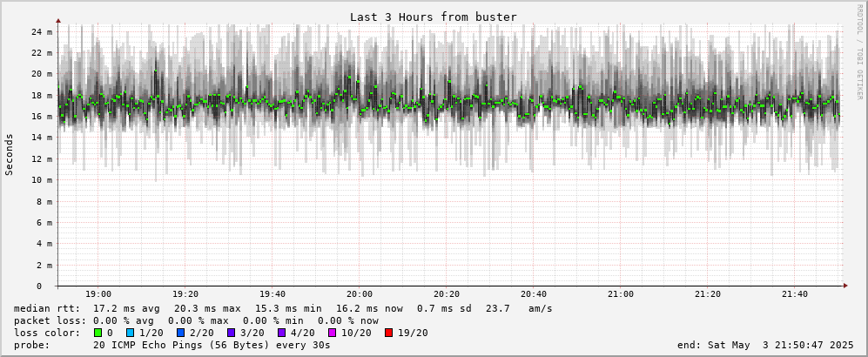Click the "0.00 % now" packet loss value
This screenshot has width=868, height=357.
(x=348, y=320)
